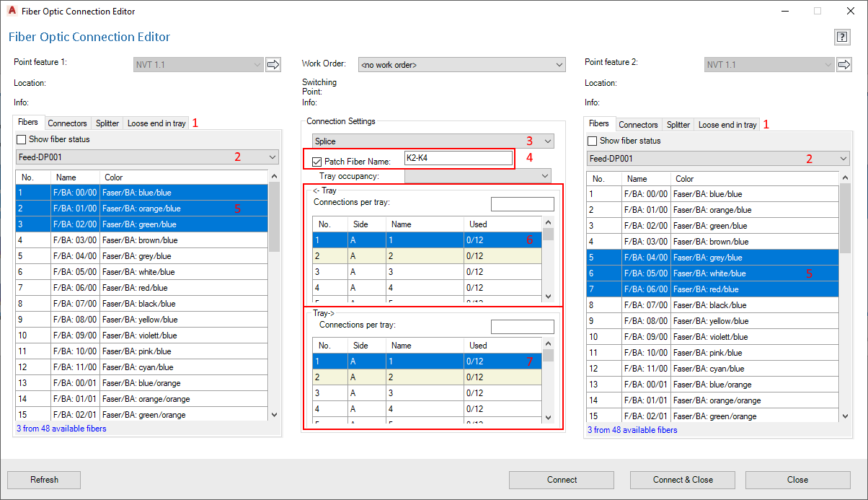Expand the right Feed-DP001 cable dropdown

pos(718,158)
